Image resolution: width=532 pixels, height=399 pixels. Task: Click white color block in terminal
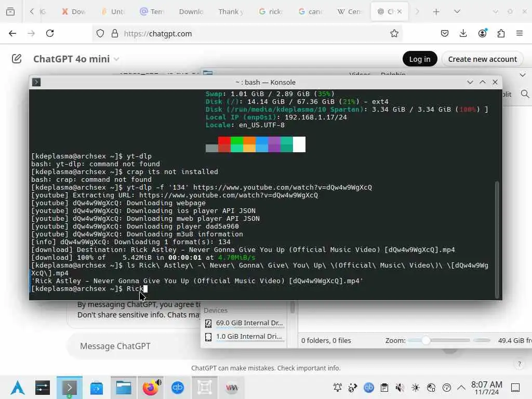pyautogui.click(x=299, y=144)
